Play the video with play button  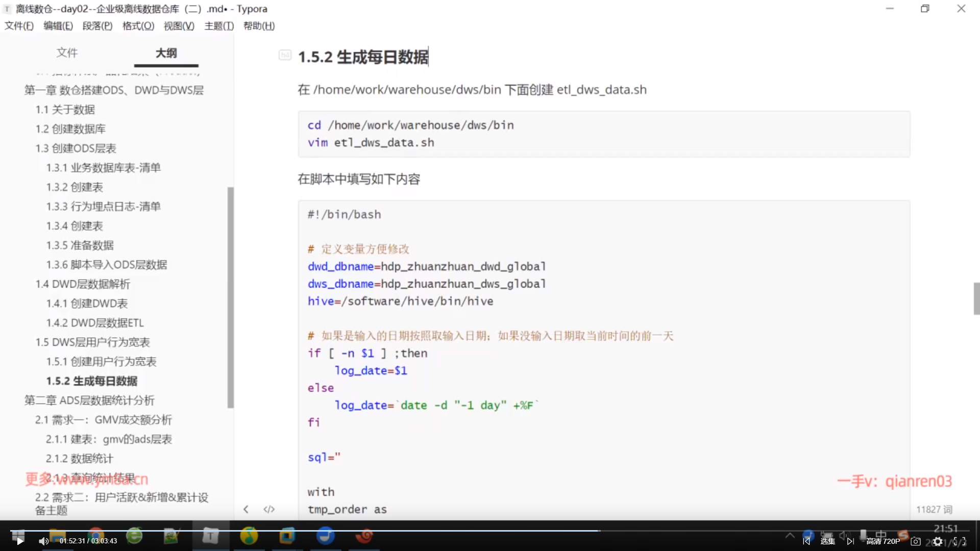click(19, 541)
